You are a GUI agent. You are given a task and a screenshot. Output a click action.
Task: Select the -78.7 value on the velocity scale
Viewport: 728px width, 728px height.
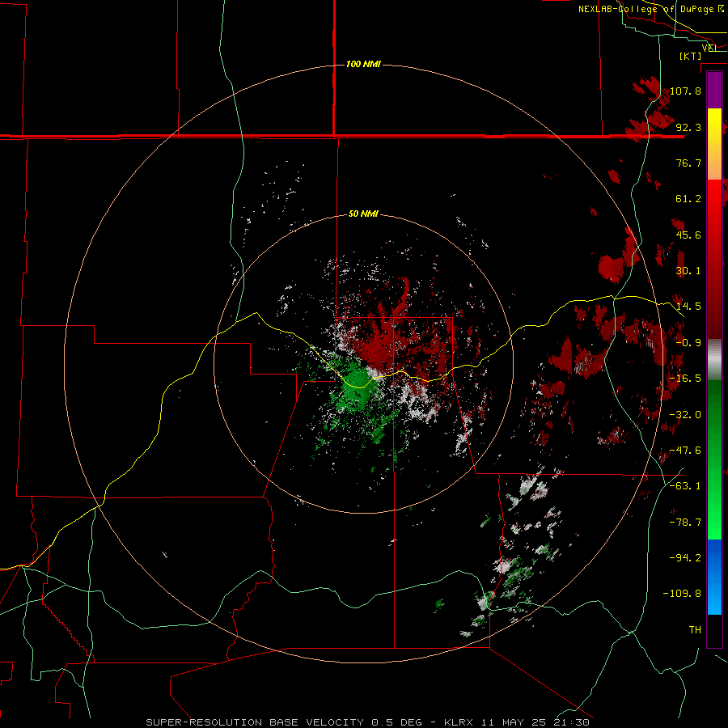click(x=685, y=523)
